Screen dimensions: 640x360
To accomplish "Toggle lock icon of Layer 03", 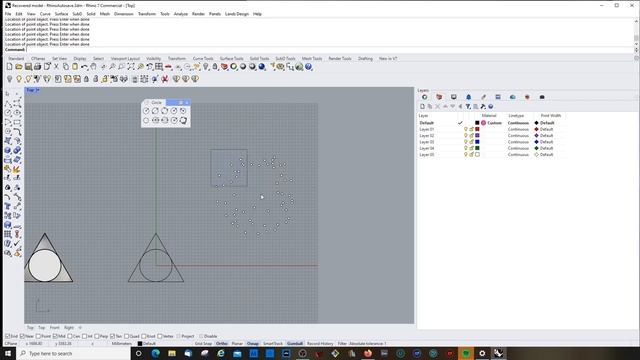I will click(x=471, y=142).
